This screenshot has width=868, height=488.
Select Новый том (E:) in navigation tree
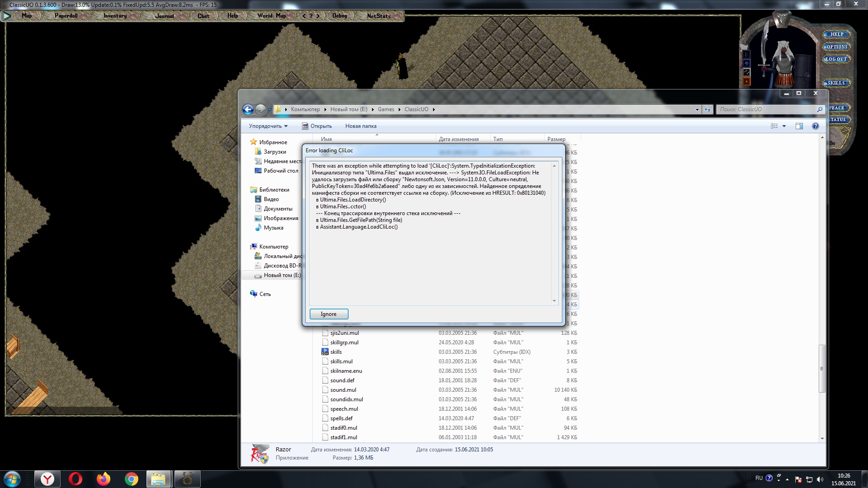[282, 275]
